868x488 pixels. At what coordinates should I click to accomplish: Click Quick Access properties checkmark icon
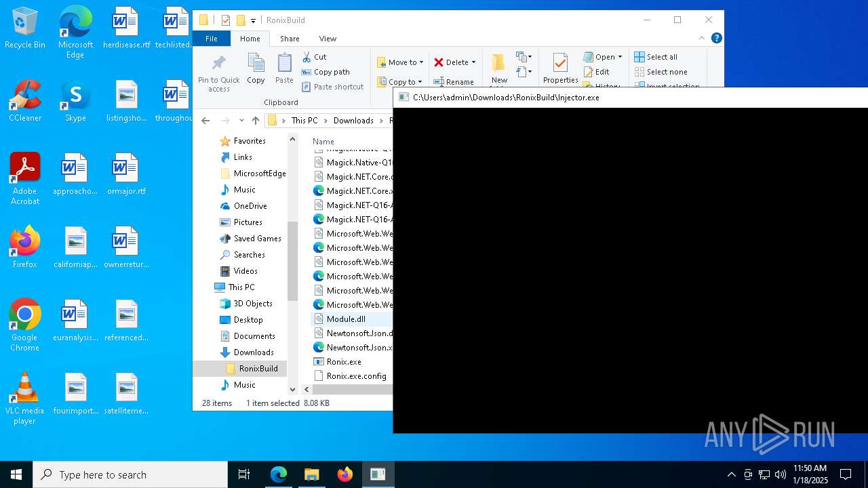[226, 20]
